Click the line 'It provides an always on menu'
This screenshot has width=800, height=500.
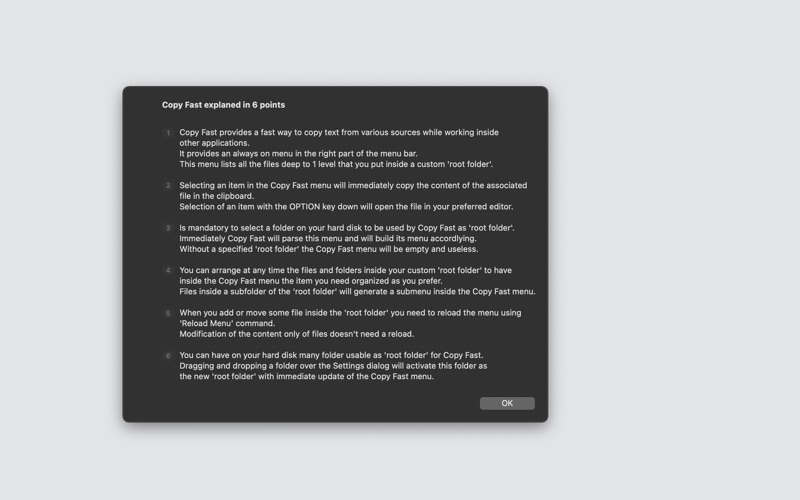click(298, 154)
